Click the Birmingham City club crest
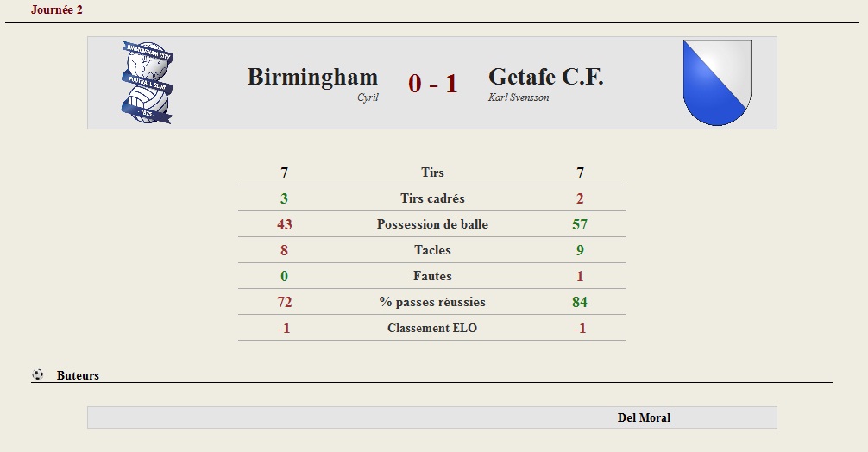 148,83
